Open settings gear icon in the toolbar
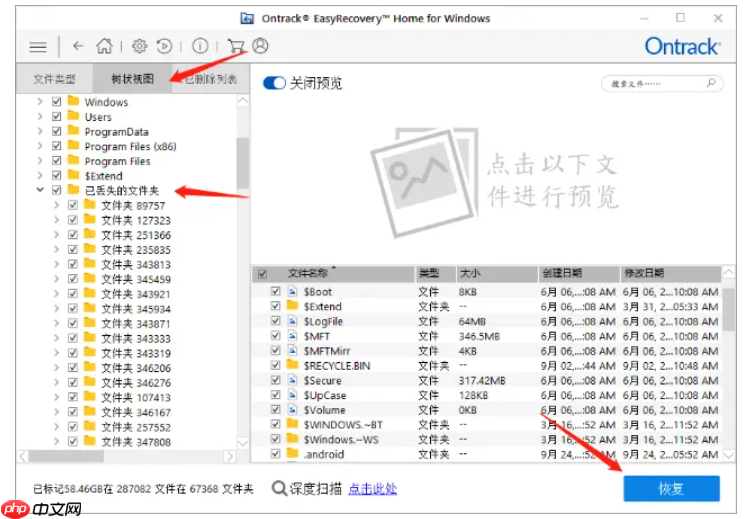Viewport: 746px width, 519px height. [139, 46]
